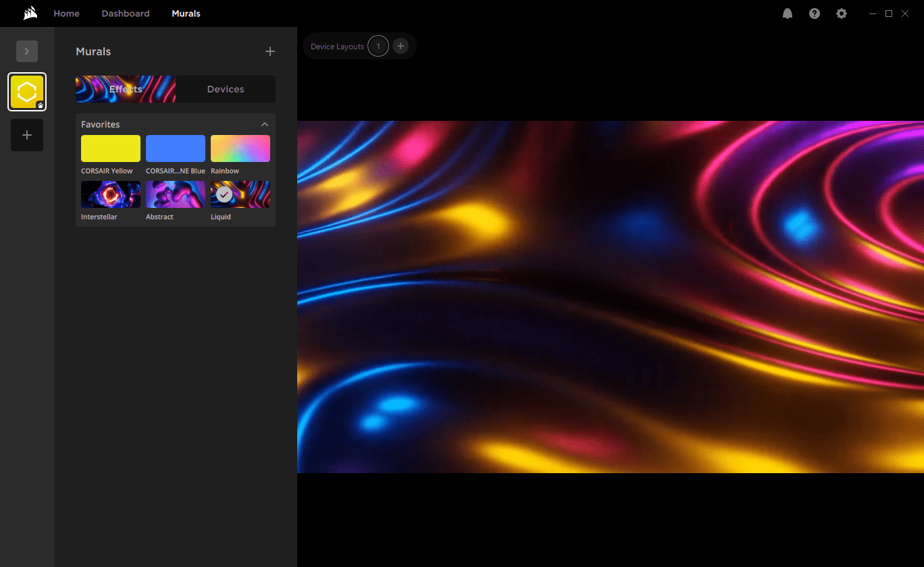Select the yellow hexagon profile icon

pos(27,92)
